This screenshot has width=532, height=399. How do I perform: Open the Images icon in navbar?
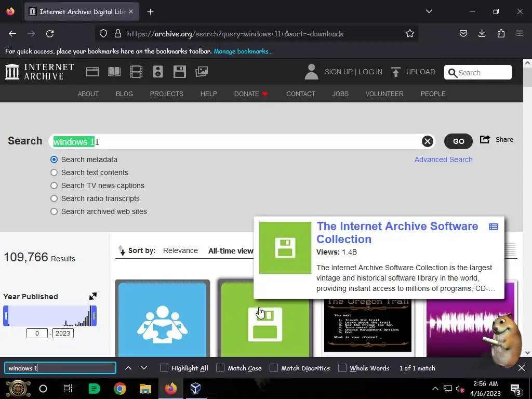coord(202,72)
